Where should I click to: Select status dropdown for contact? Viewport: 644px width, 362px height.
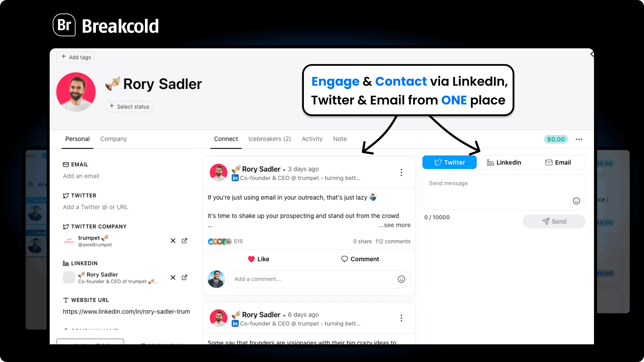(129, 107)
